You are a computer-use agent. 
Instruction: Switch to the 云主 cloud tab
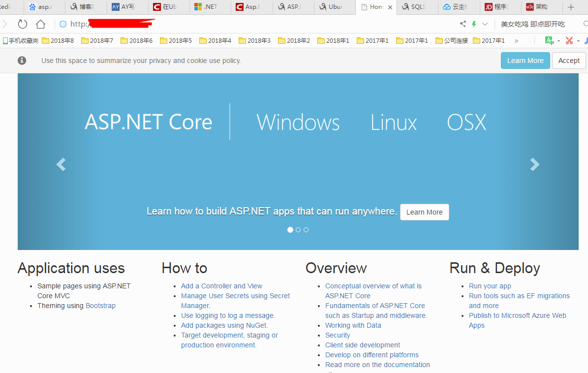458,7
